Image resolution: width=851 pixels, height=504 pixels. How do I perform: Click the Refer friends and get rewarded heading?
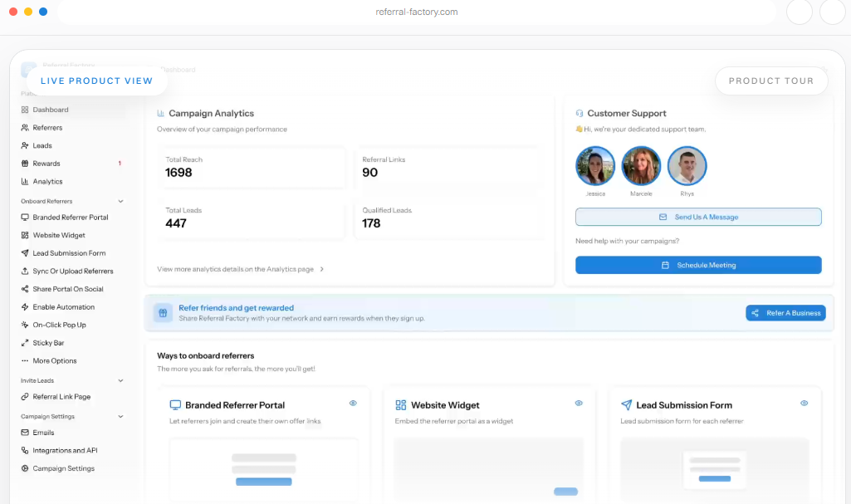pyautogui.click(x=236, y=307)
